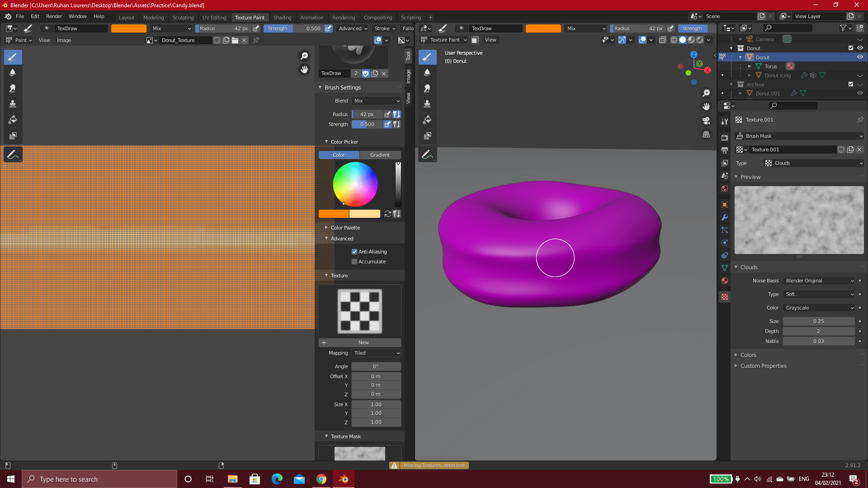
Task: Open the Texture properties tab
Action: pos(725,297)
